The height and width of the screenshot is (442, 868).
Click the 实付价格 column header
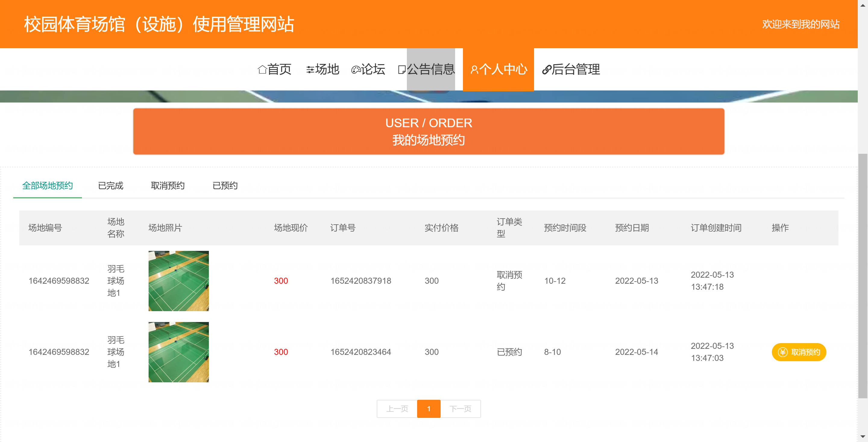point(442,228)
